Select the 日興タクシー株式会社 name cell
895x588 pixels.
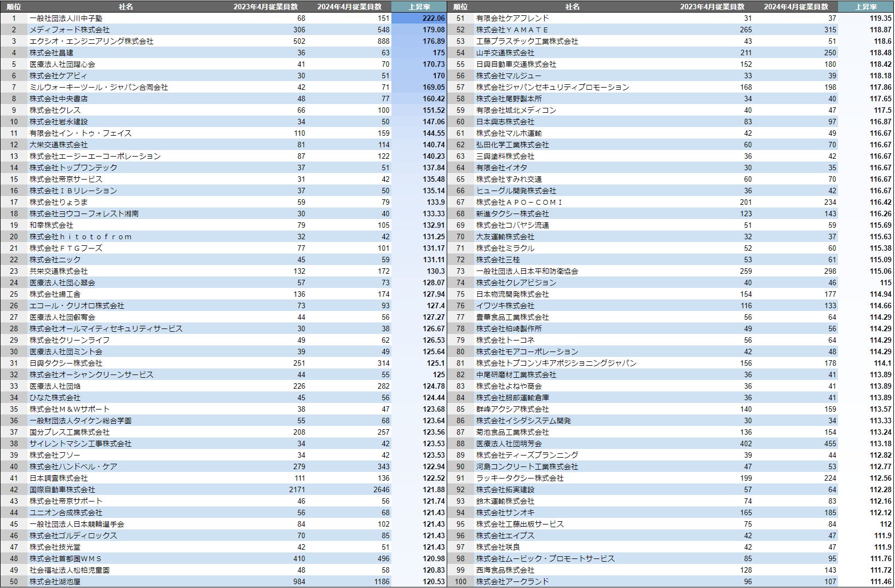(66, 363)
